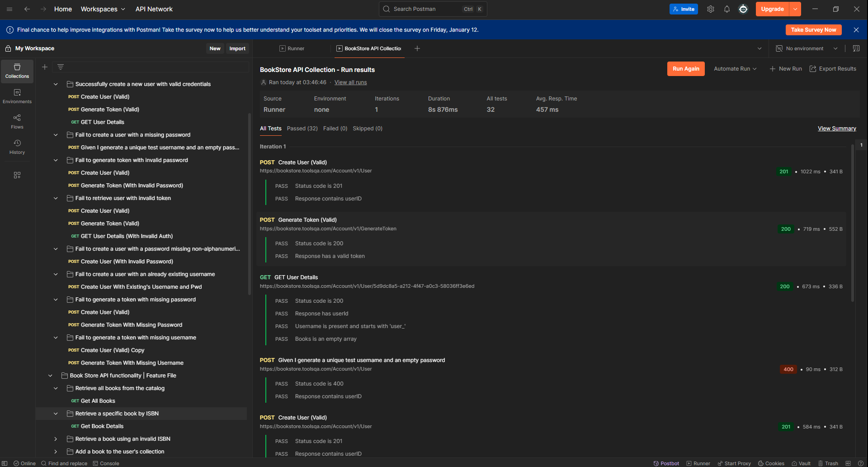
Task: Click the plus icon to create collection
Action: click(x=45, y=67)
